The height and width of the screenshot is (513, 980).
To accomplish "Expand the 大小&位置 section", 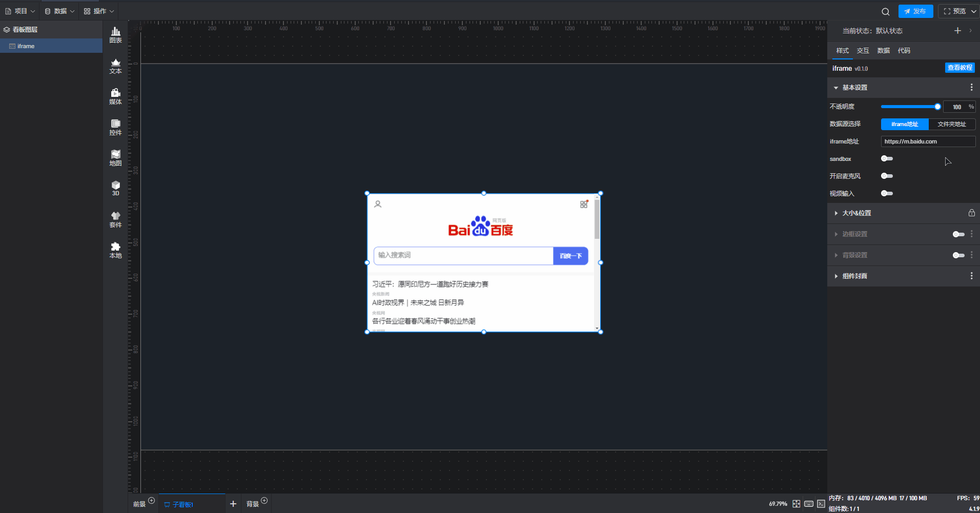I will pos(836,213).
